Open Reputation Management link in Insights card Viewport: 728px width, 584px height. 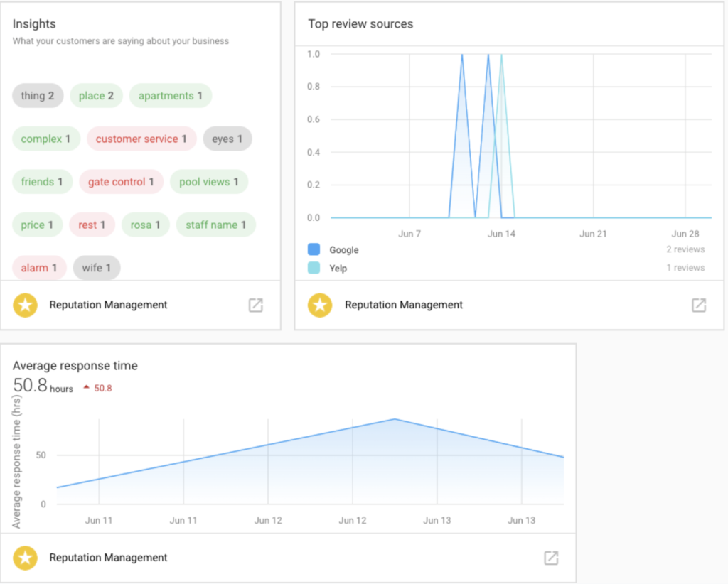108,305
